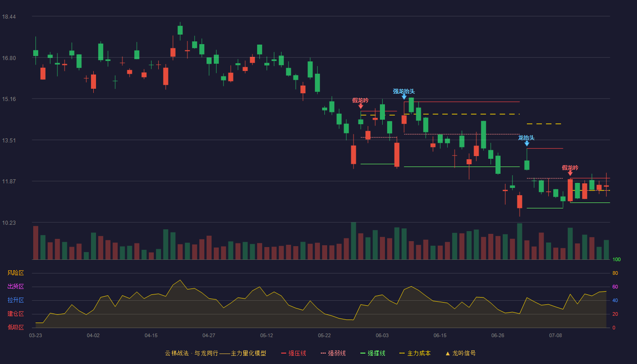Toggle the 云梯战法 主力量化模型 legend entry
Viewport: 637px width, 364px height.
(215, 353)
